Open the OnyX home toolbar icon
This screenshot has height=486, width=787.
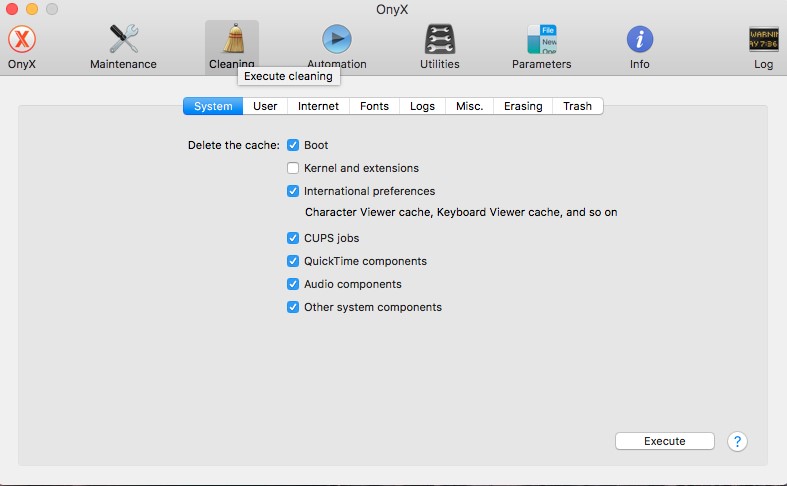pos(22,40)
